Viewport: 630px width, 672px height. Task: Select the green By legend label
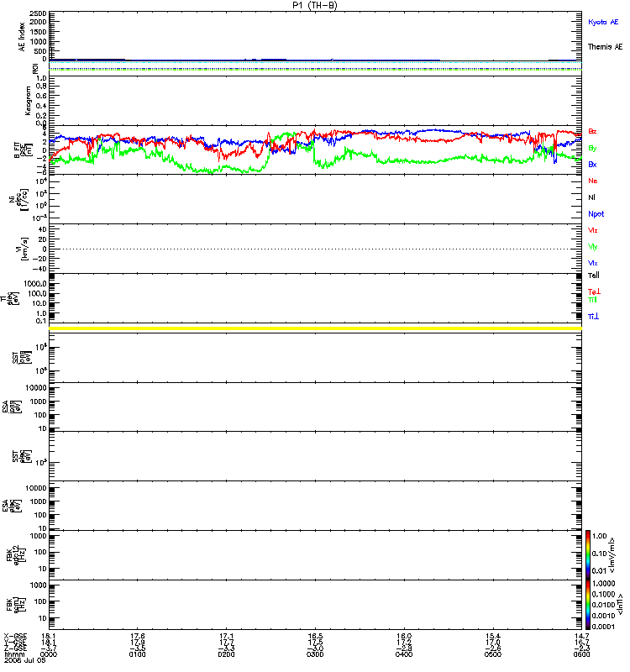[x=592, y=148]
